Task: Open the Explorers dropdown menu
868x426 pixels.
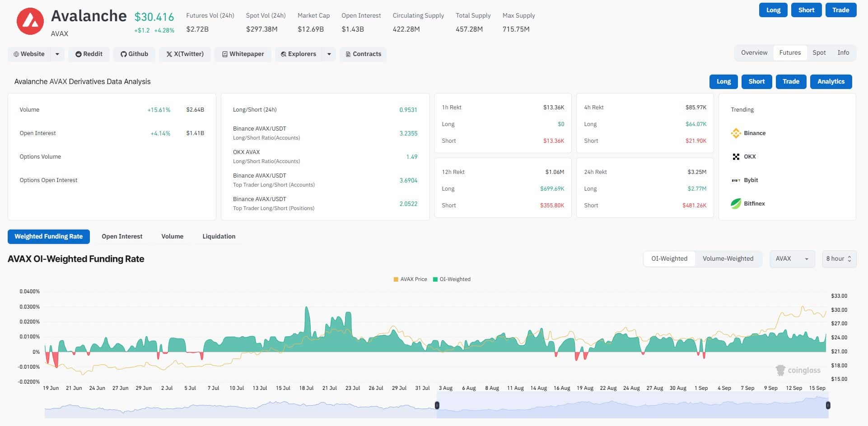Action: (329, 54)
